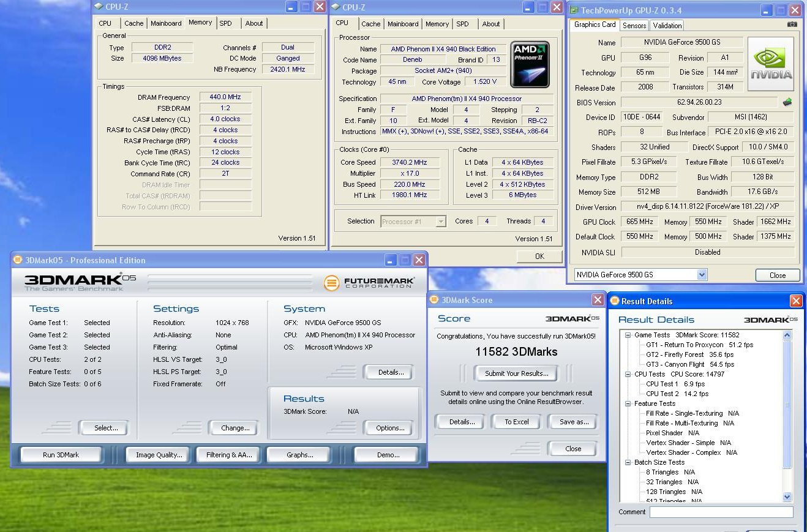807x532 pixels.
Task: Close the 3DMark Score window with X
Action: [x=598, y=300]
